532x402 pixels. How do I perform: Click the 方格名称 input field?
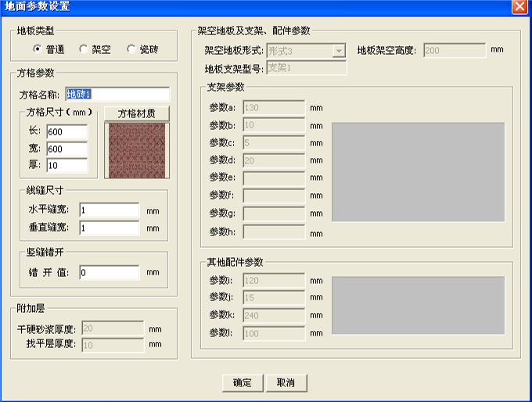(x=117, y=94)
